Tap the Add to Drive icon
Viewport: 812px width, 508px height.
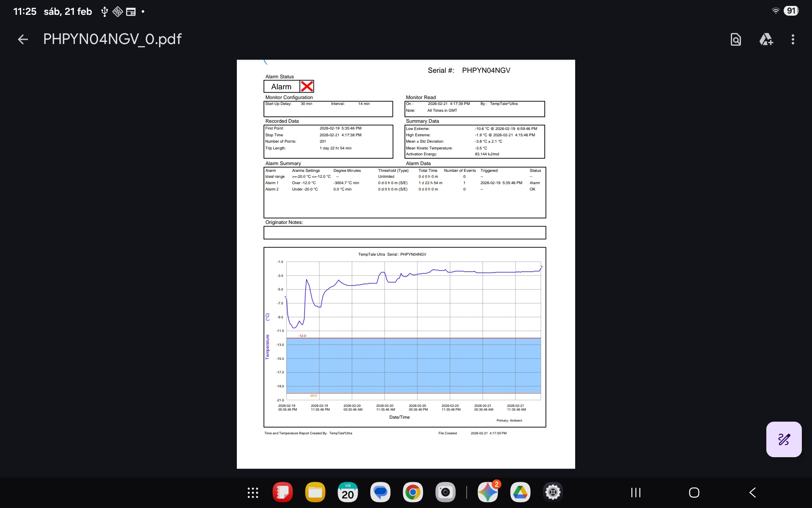766,39
